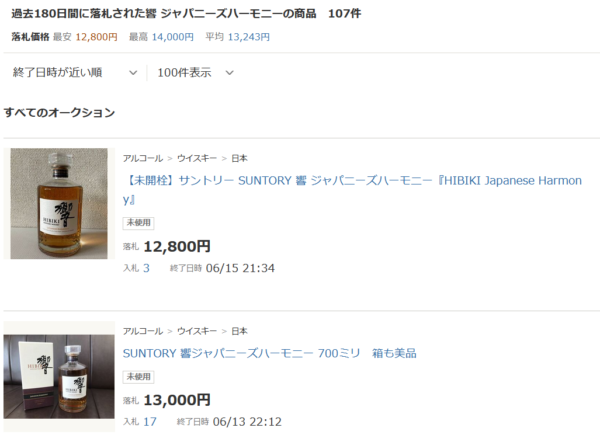The width and height of the screenshot is (600, 435).
Task: Click 日本 breadcrumb in first listing
Action: [240, 158]
